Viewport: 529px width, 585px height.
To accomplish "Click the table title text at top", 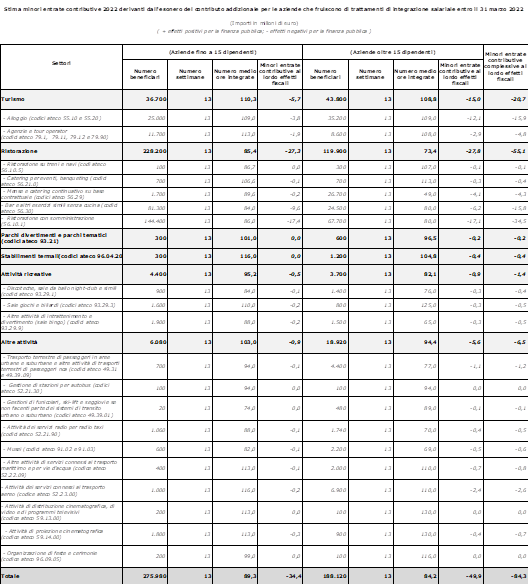I will 264,9.
